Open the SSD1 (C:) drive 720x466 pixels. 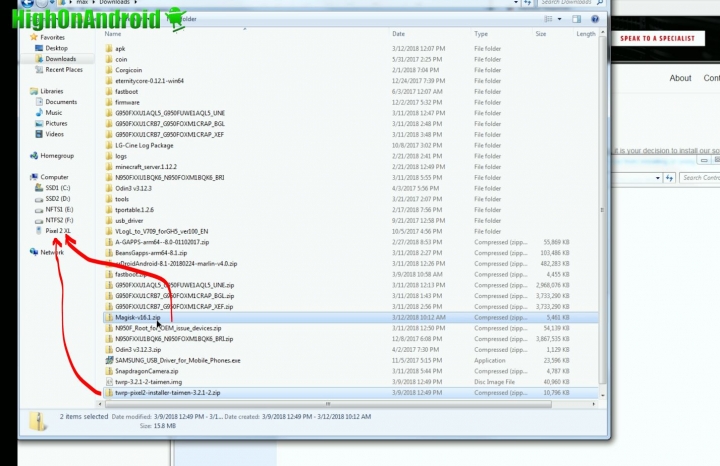[x=58, y=188]
